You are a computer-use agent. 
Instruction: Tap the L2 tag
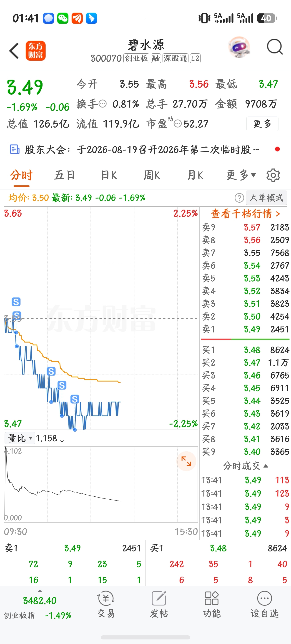pyautogui.click(x=195, y=58)
